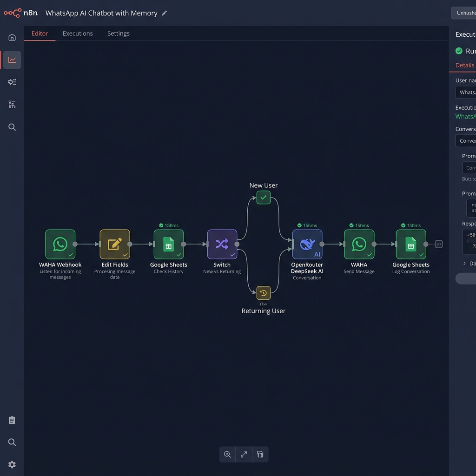Click the Switch node output connector dot

pos(237,244)
